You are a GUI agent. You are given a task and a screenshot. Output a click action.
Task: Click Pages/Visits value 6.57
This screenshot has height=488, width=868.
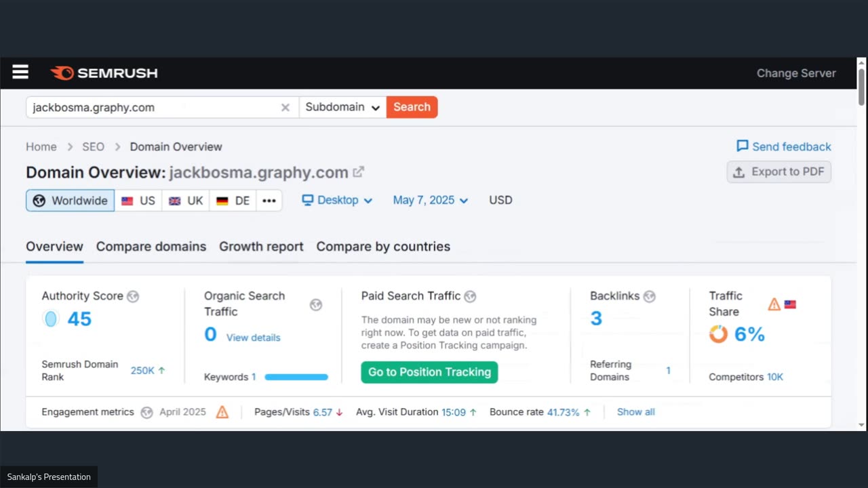coord(323,412)
